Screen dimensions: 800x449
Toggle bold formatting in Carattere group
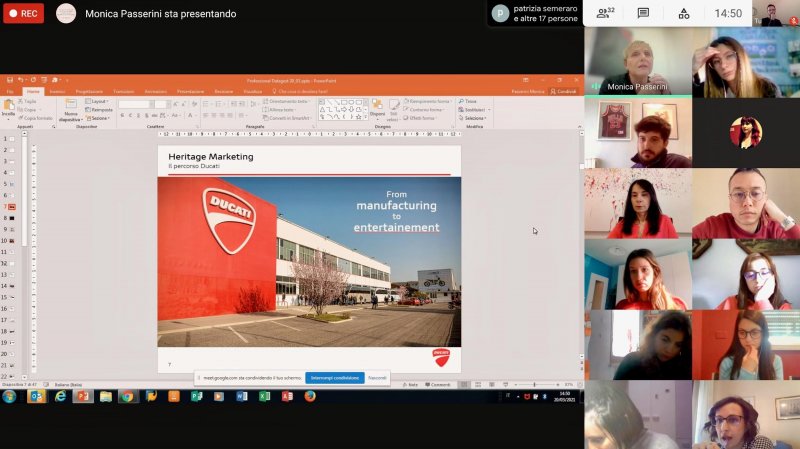tap(122, 116)
